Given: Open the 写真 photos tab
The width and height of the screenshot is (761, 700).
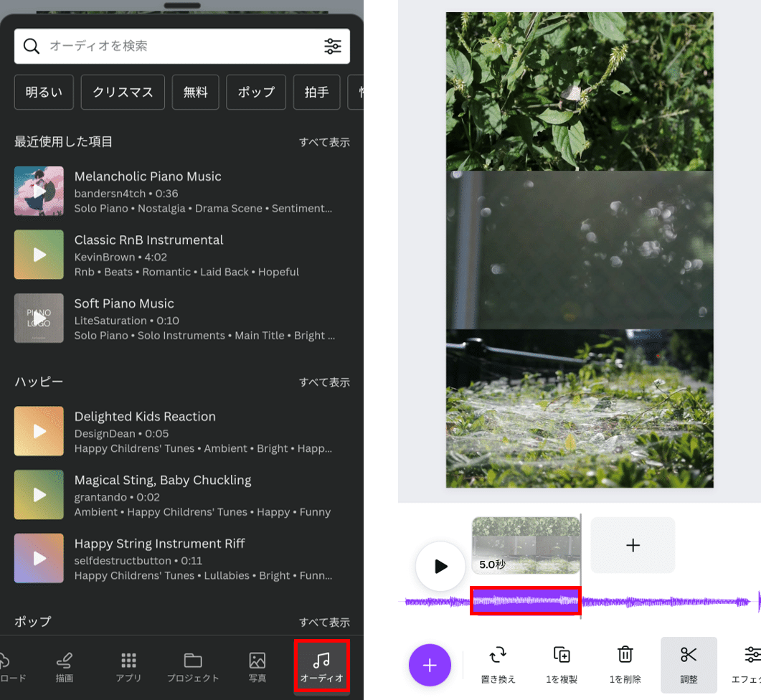Looking at the screenshot, I should click(x=257, y=668).
